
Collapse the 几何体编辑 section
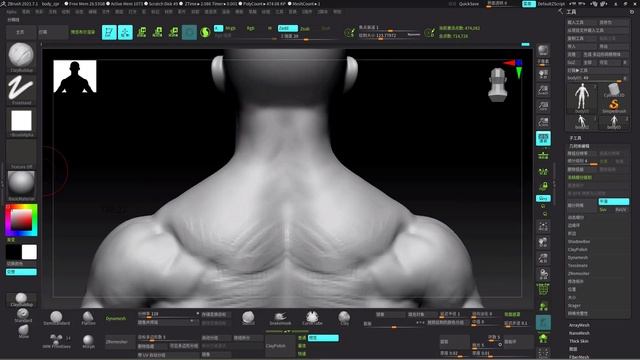579,146
